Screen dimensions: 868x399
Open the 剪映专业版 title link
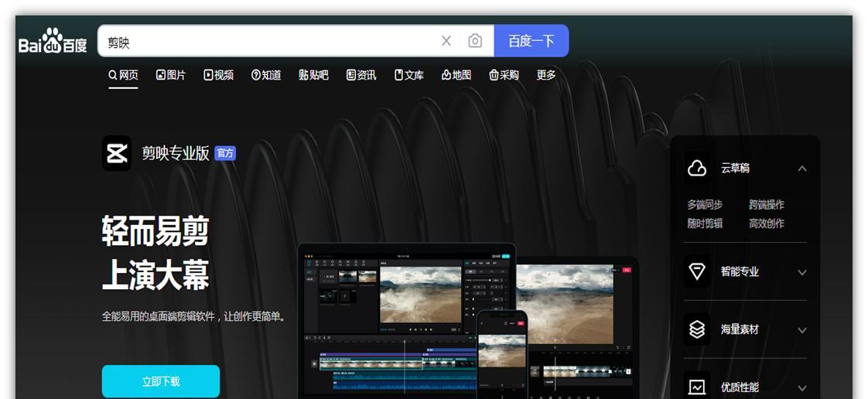click(176, 153)
